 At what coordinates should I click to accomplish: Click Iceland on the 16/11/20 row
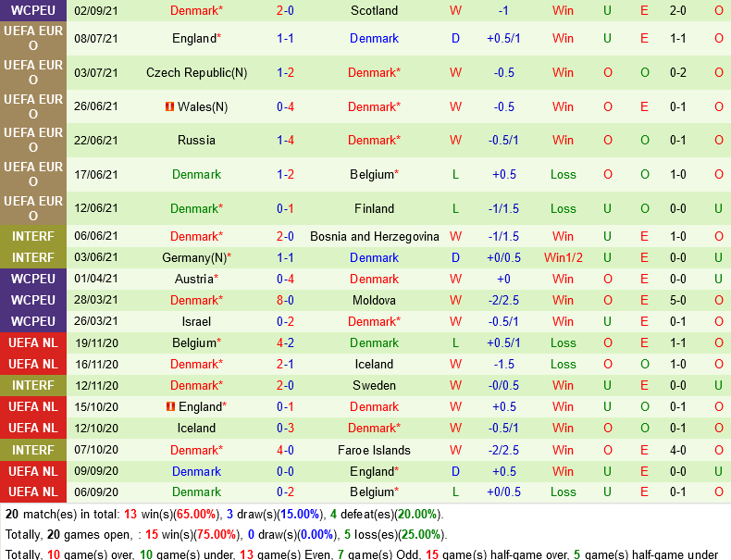click(x=374, y=364)
